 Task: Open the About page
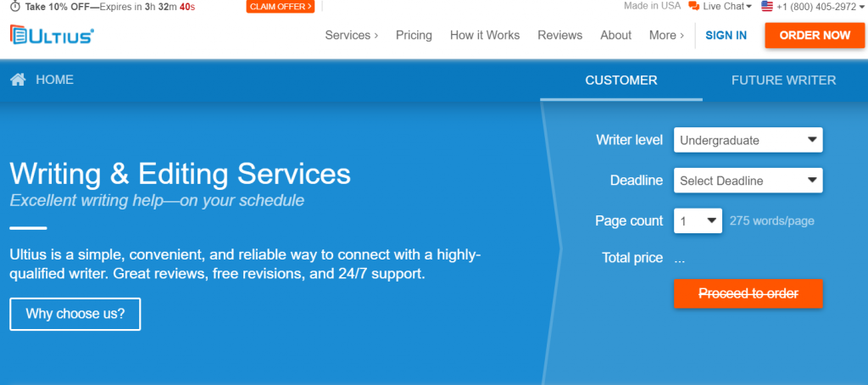coord(615,36)
